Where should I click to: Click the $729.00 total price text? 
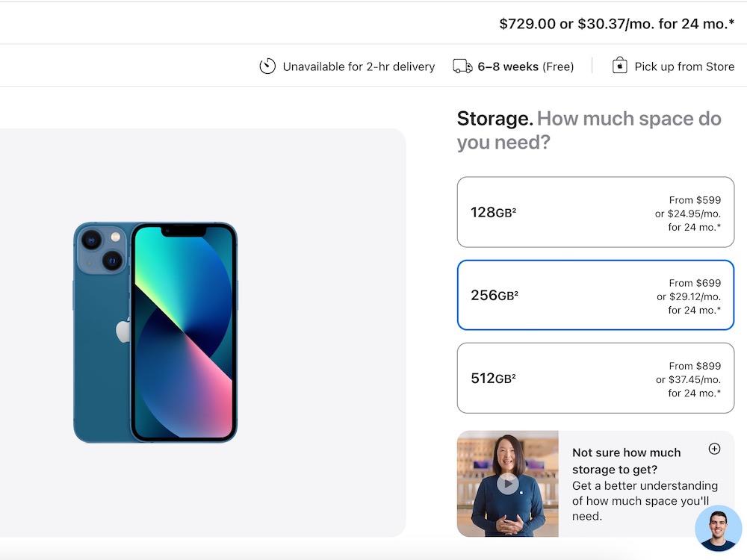527,24
